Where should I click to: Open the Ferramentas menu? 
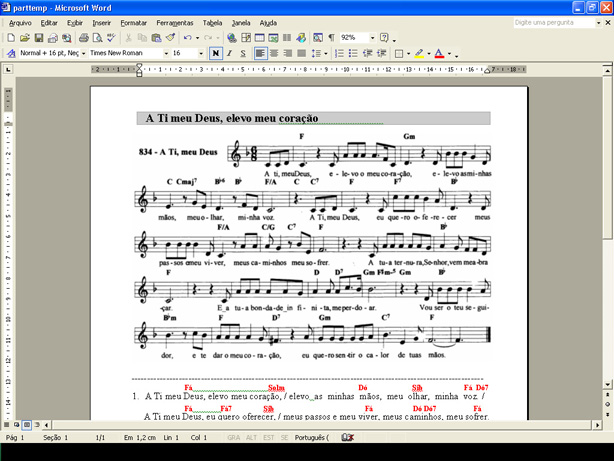(175, 23)
